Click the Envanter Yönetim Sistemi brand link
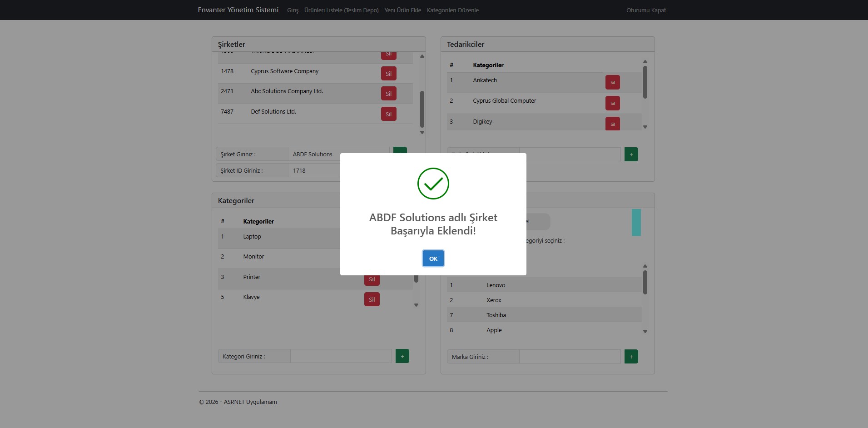 (238, 10)
